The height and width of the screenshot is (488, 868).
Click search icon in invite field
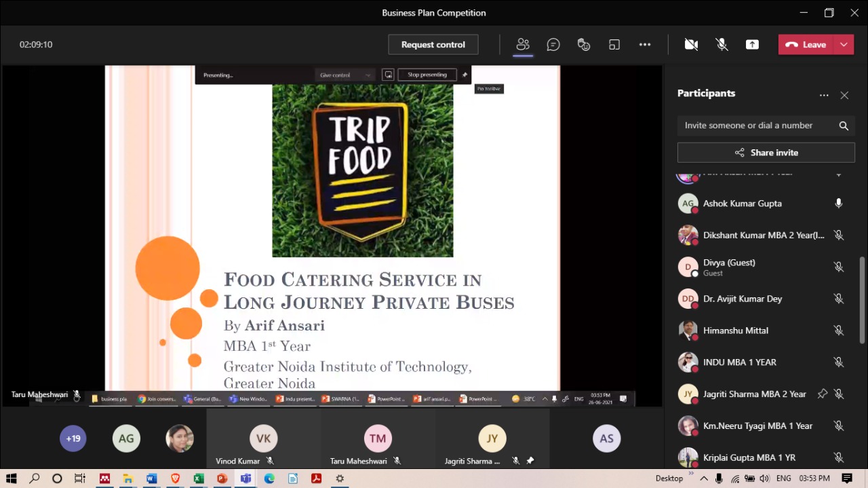[844, 126]
